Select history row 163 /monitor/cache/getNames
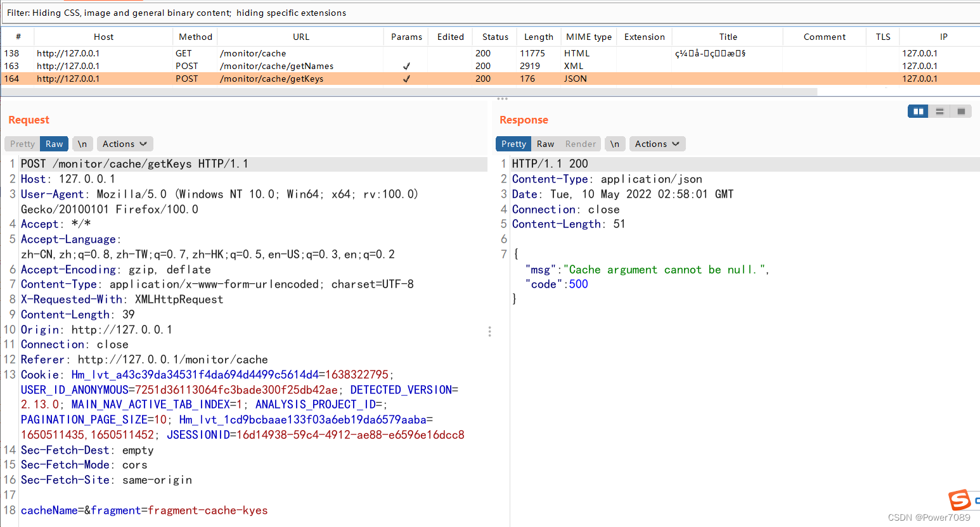This screenshot has width=980, height=527. (x=491, y=66)
